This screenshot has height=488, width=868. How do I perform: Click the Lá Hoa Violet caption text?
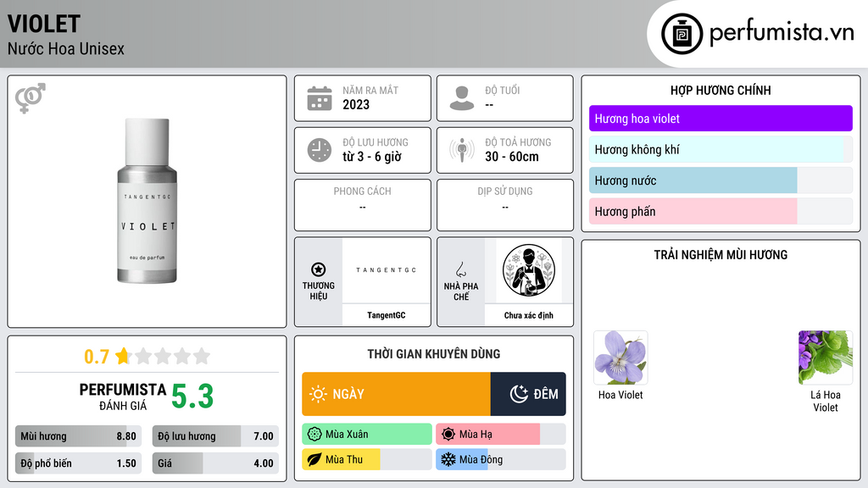click(826, 401)
